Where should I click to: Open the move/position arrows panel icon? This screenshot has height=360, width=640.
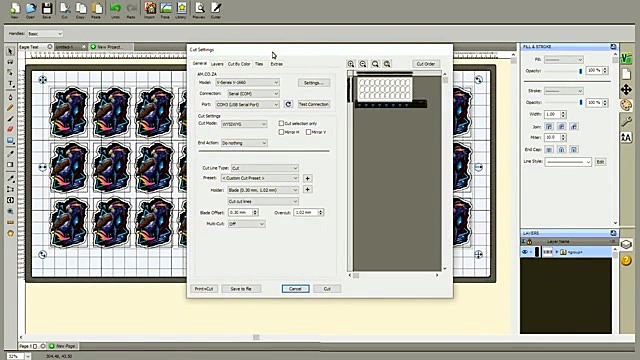point(626,89)
